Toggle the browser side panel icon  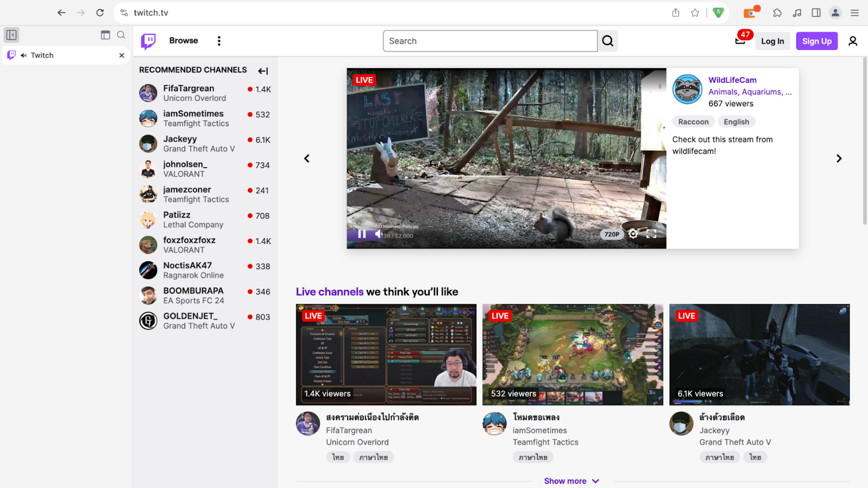point(816,12)
